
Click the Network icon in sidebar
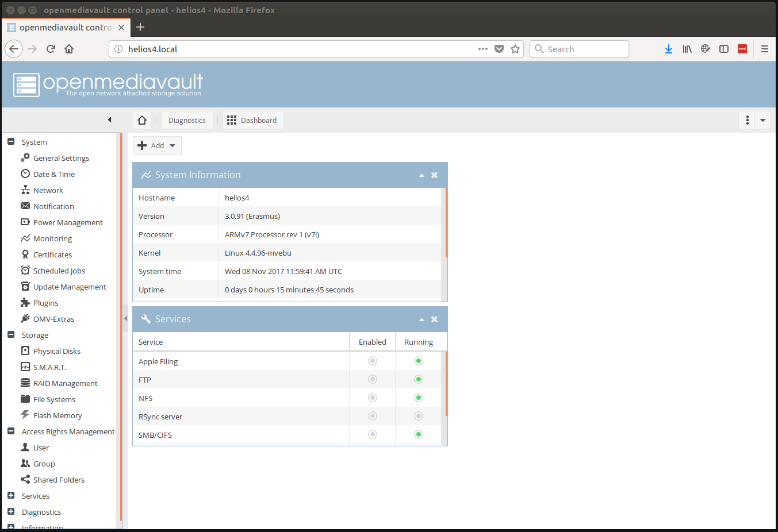[25, 190]
